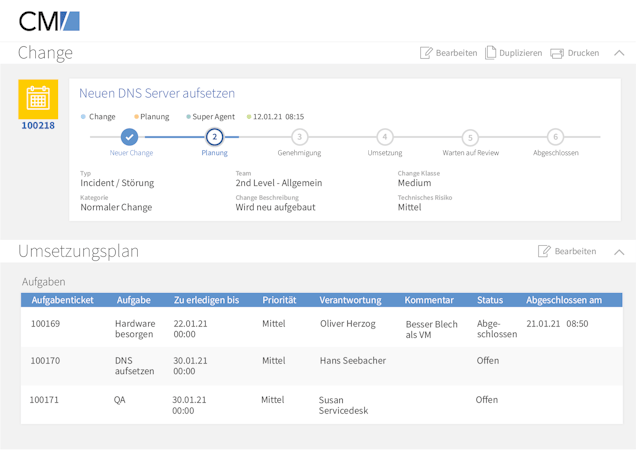This screenshot has height=450, width=636.
Task: Open the title Neuen DNS Server aufsetzen
Action: coord(157,93)
